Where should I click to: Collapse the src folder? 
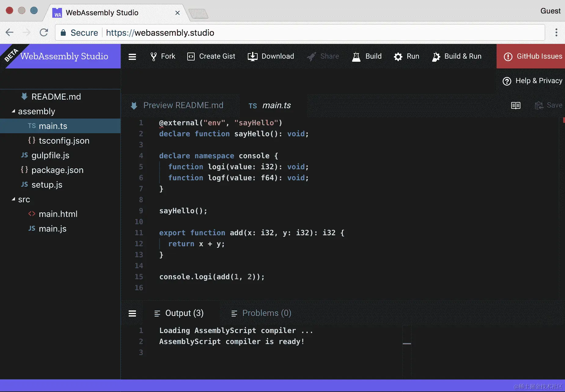pyautogui.click(x=13, y=199)
